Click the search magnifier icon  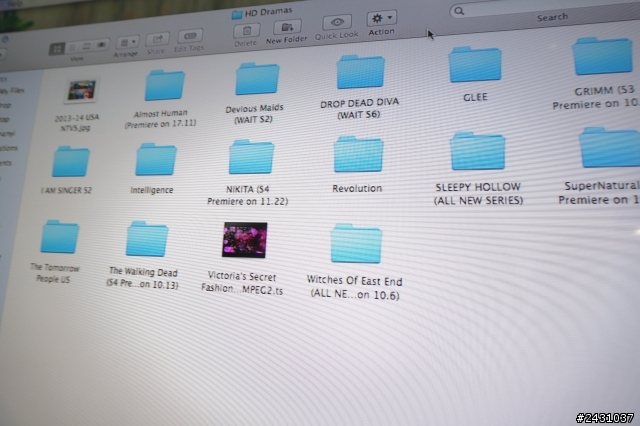[459, 11]
